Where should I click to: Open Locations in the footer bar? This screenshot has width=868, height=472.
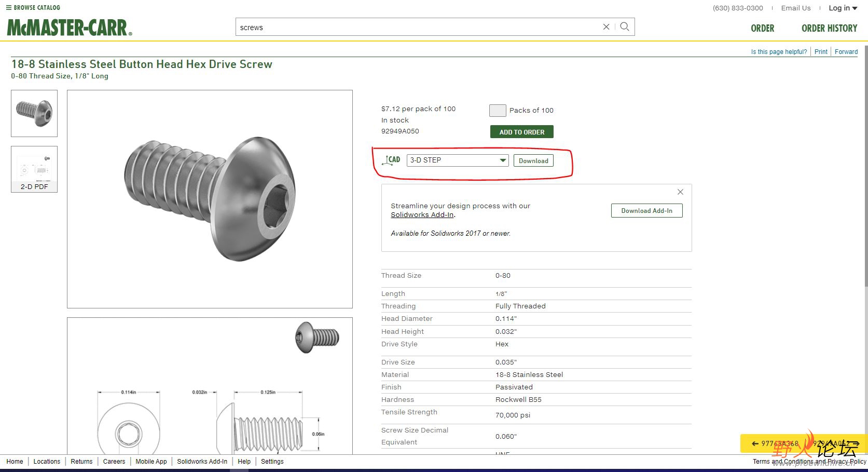coord(47,462)
